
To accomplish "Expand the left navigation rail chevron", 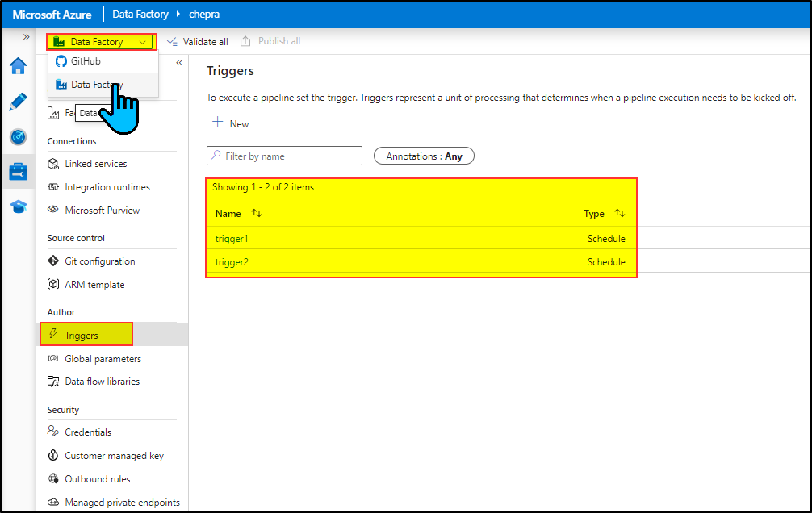I will 26,37.
